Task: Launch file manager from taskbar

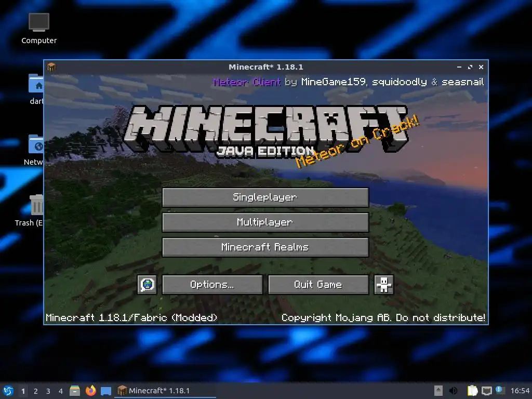Action: 75,391
